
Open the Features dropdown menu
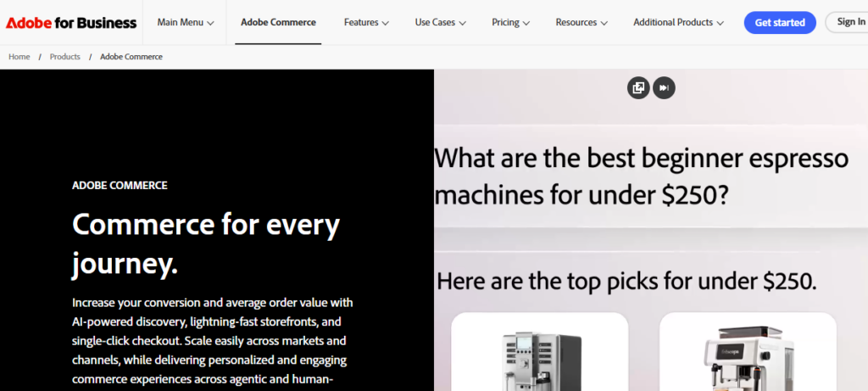[x=366, y=23]
